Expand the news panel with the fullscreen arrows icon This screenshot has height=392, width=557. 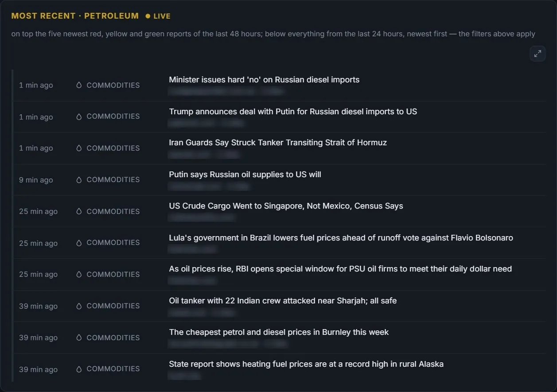(538, 54)
